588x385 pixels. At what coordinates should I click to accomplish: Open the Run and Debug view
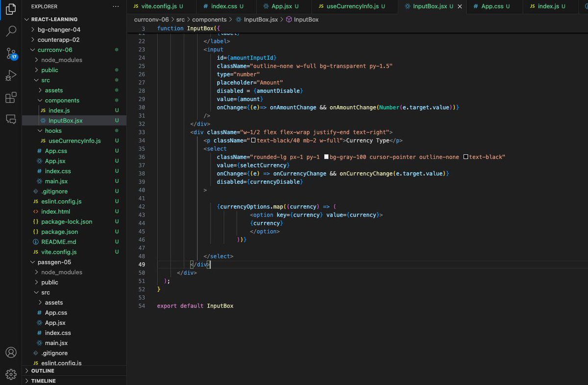(11, 76)
